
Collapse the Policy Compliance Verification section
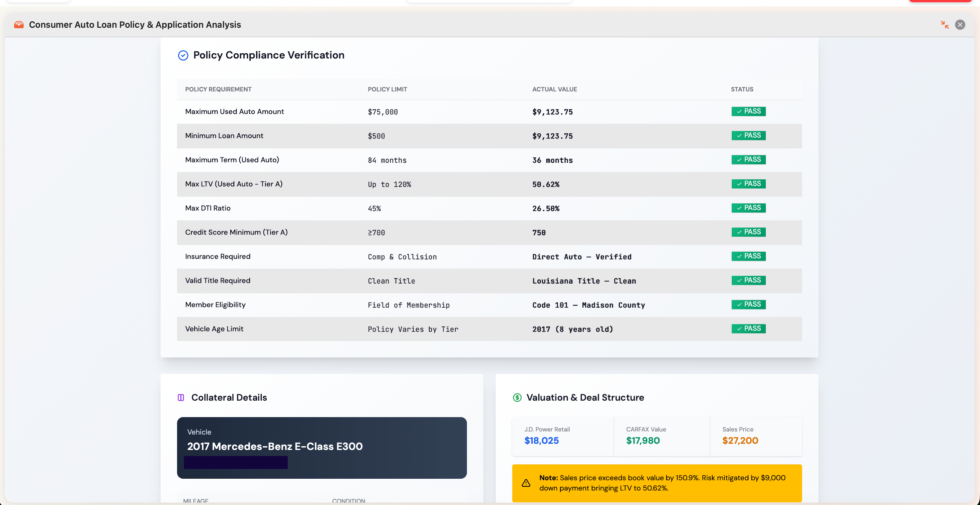click(268, 55)
